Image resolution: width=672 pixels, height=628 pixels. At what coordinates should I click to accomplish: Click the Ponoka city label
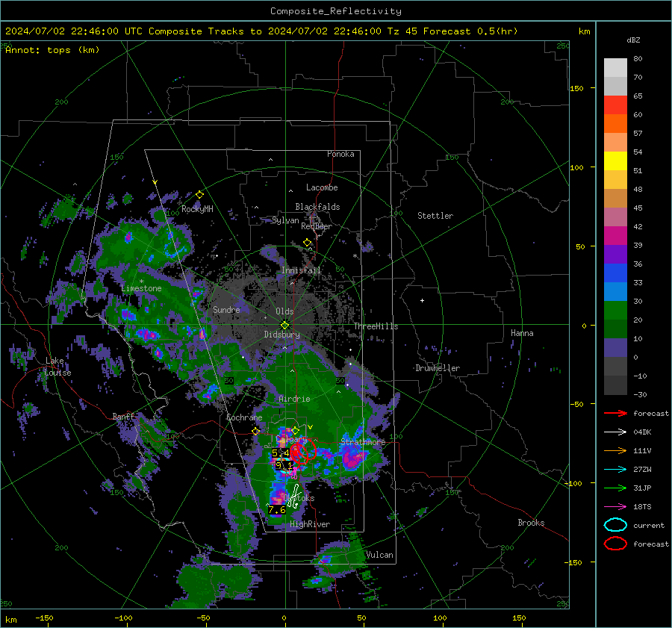coord(340,154)
